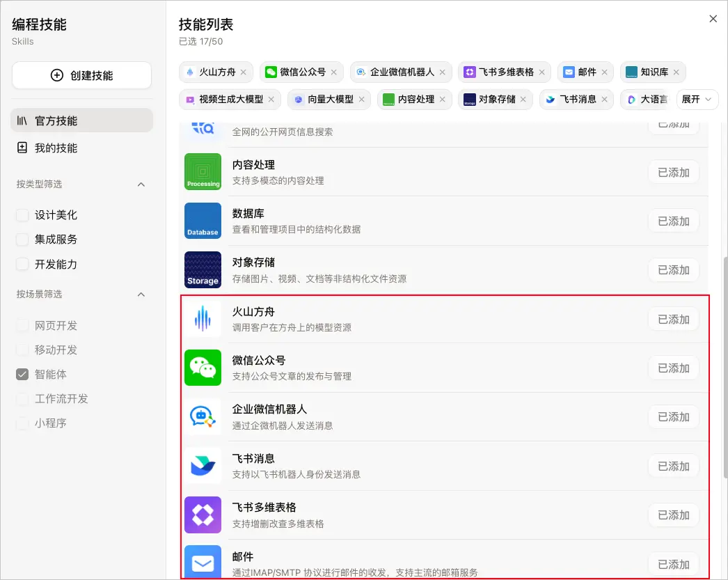Collapse the 按类型筛选 section chevron
This screenshot has width=728, height=580.
click(x=141, y=185)
